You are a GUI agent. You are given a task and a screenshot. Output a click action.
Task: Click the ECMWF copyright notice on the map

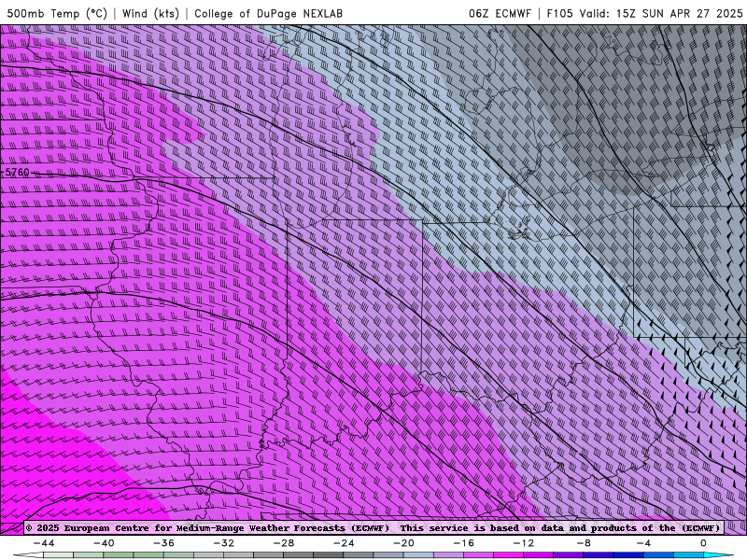373,528
